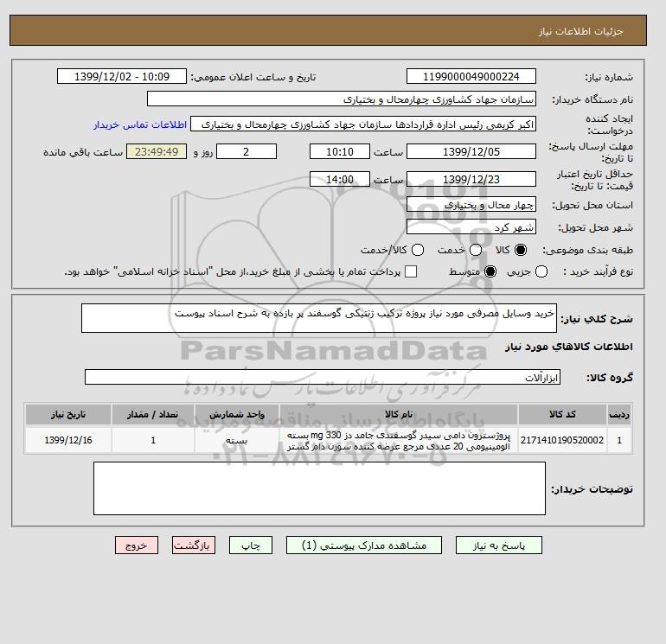This screenshot has height=644, width=666.
Task: Select the کالا/خدمت radio button
Action: (x=418, y=250)
